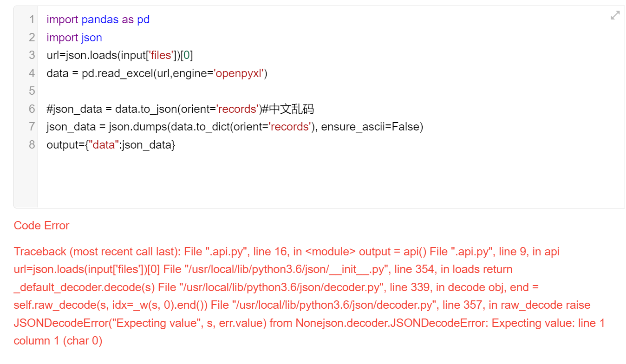The width and height of the screenshot is (626, 364).
Task: Click the 'import json' code line
Action: point(74,38)
